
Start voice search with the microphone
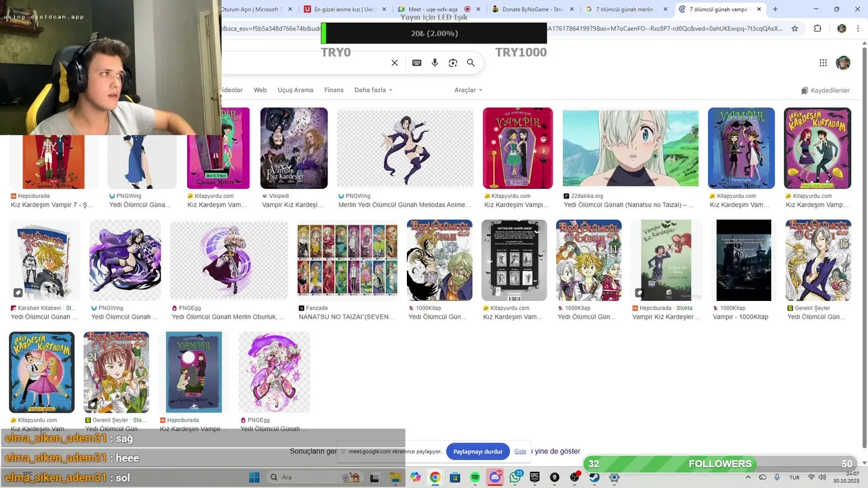coord(435,63)
